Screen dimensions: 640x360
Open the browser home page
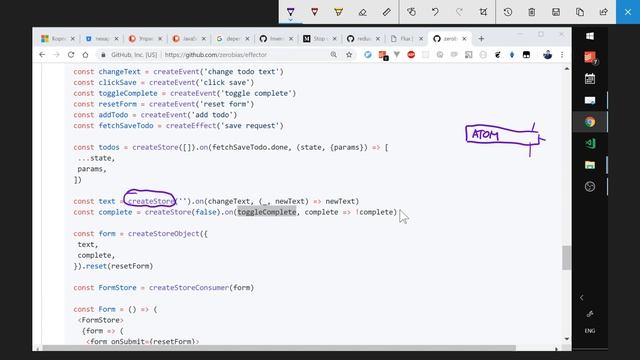click(85, 54)
